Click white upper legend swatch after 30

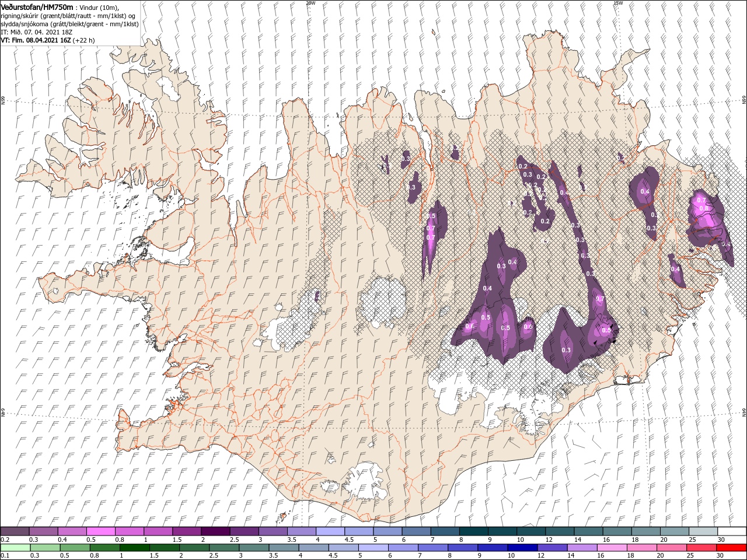[731, 531]
